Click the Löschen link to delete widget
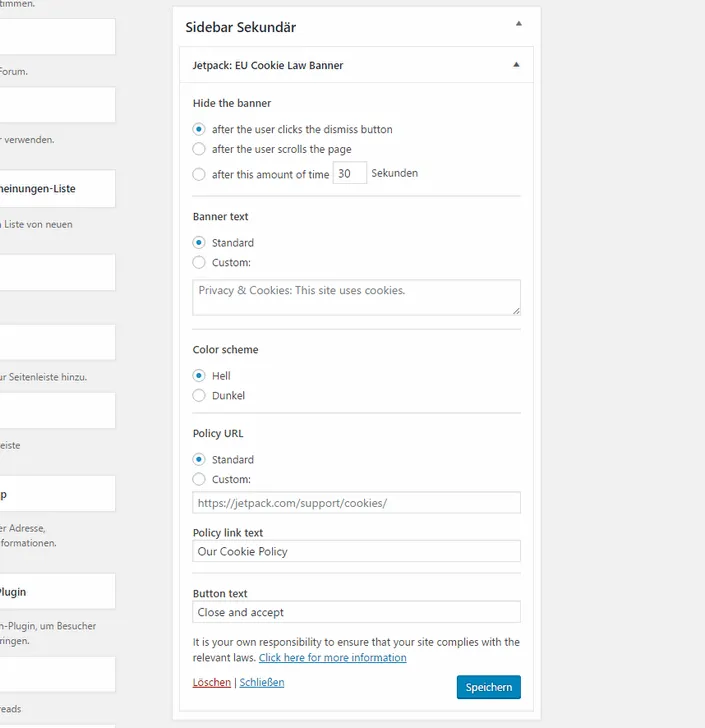705x728 pixels. (x=212, y=682)
